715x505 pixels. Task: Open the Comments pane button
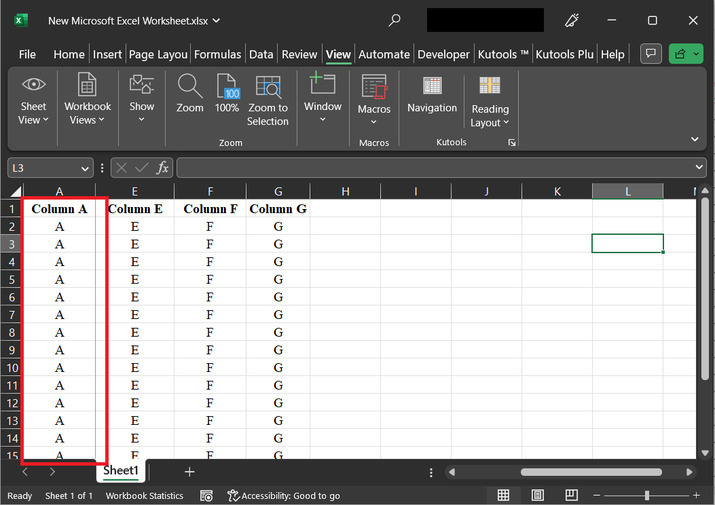click(x=651, y=54)
